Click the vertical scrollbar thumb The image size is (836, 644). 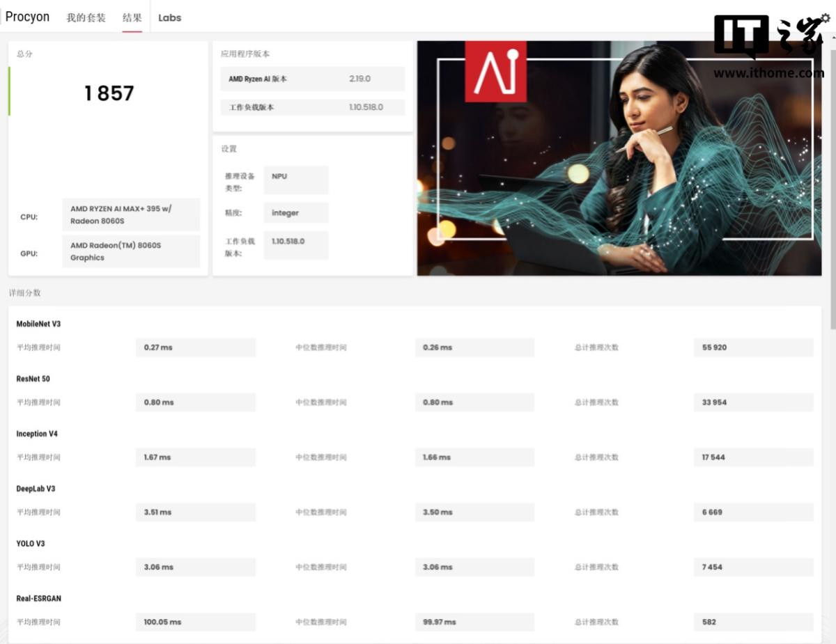click(x=832, y=188)
